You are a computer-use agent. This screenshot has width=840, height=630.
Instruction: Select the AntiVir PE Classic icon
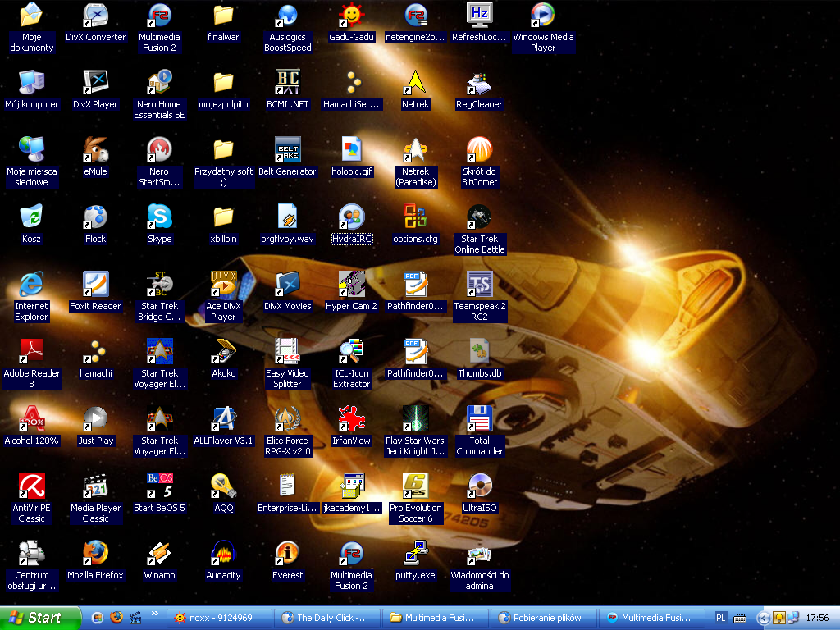(31, 486)
